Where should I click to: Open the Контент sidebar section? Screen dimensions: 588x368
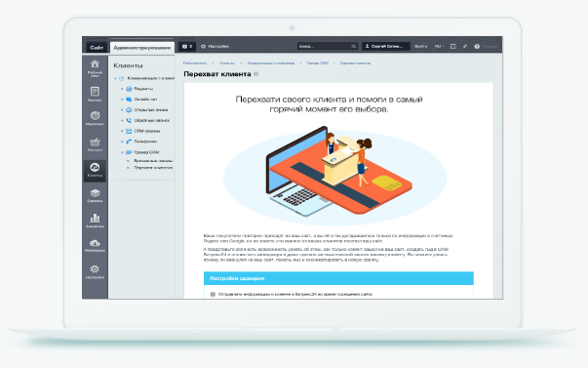point(95,94)
